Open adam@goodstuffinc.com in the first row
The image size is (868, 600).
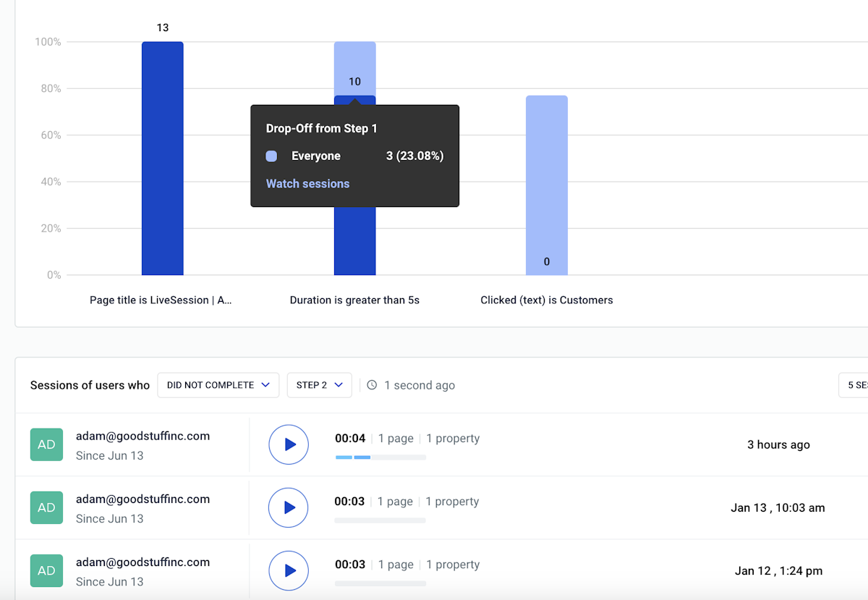pyautogui.click(x=142, y=436)
